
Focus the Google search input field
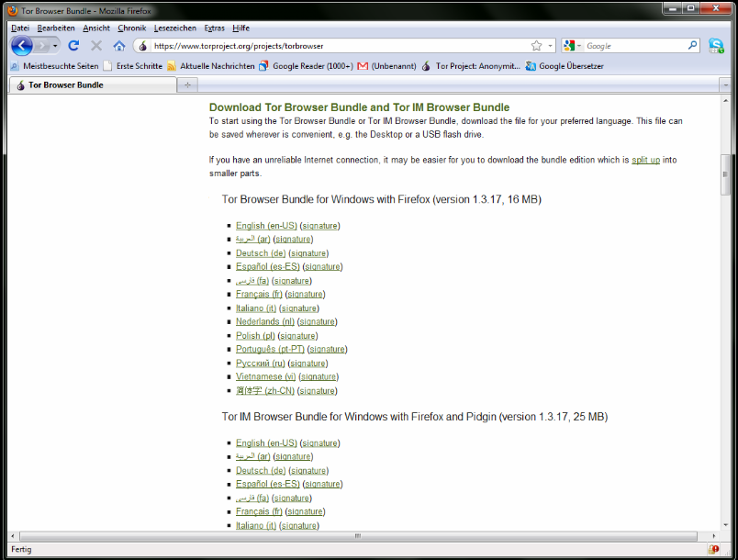(633, 46)
